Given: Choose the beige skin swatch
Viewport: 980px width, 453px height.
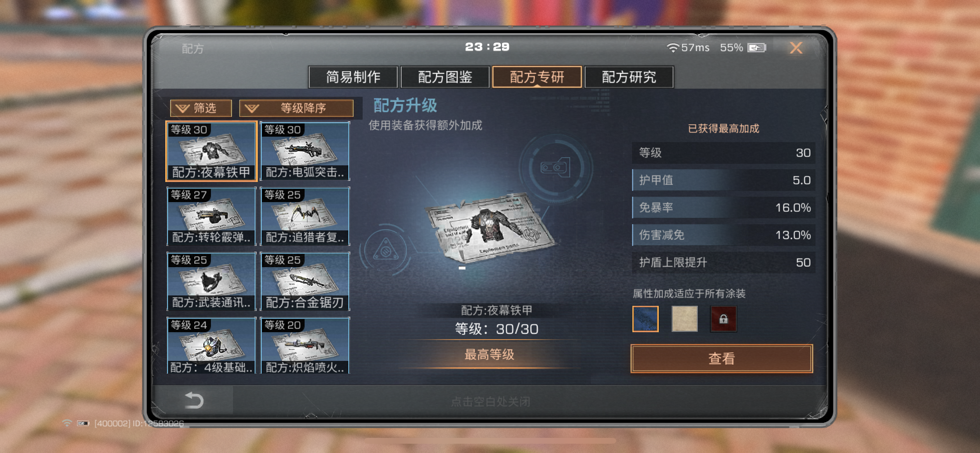Looking at the screenshot, I should click(x=685, y=319).
